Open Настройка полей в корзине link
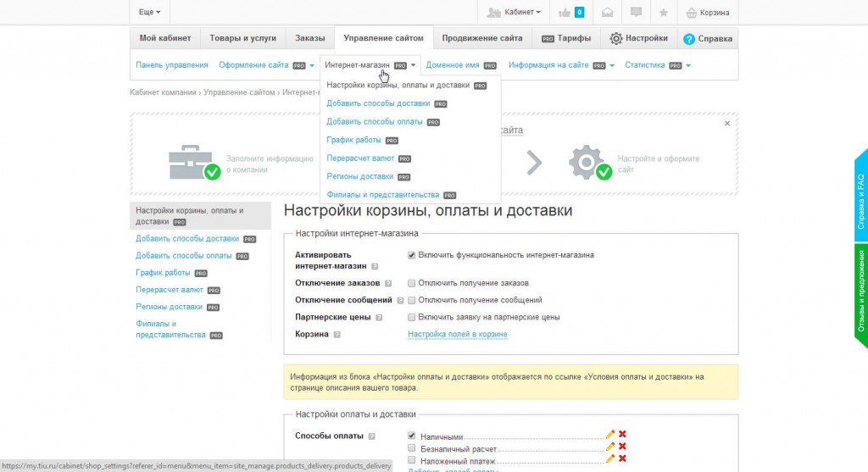The width and height of the screenshot is (868, 472). coord(457,334)
